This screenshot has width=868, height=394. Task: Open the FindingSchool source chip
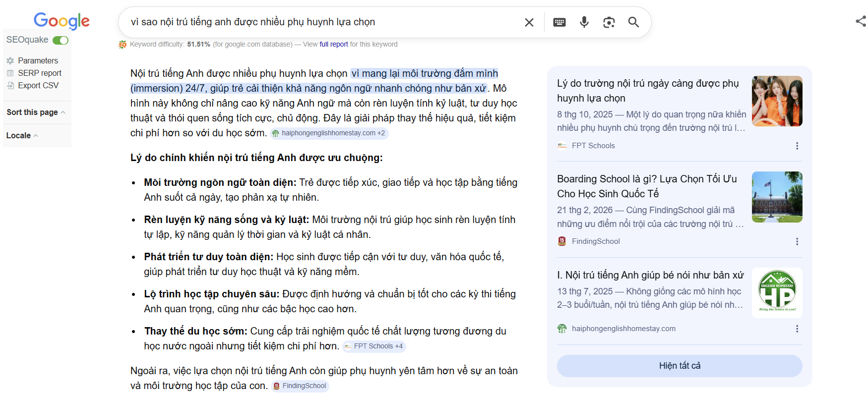point(300,386)
